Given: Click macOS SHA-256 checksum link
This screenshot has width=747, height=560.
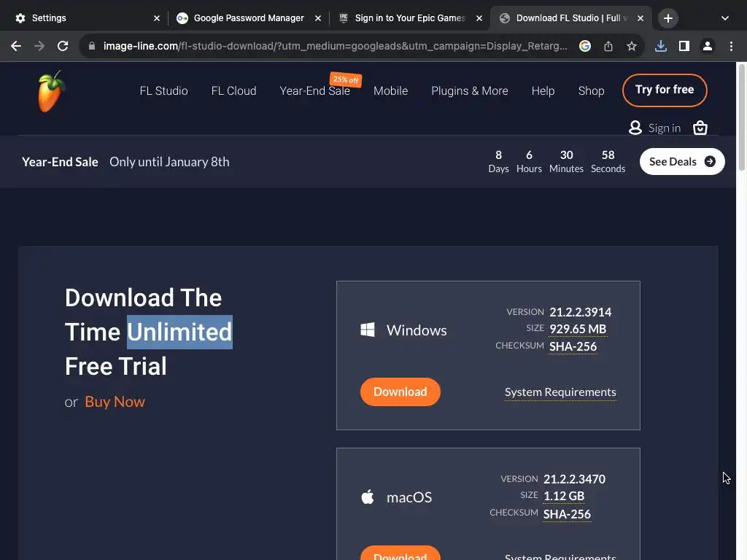Looking at the screenshot, I should pos(567,514).
